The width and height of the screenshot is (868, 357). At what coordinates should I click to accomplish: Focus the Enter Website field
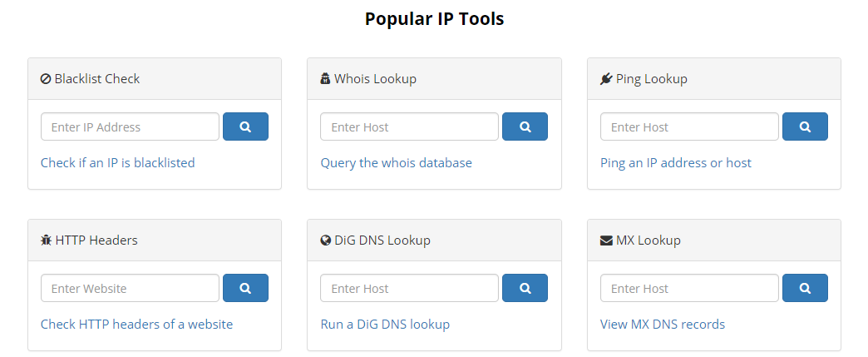click(130, 288)
